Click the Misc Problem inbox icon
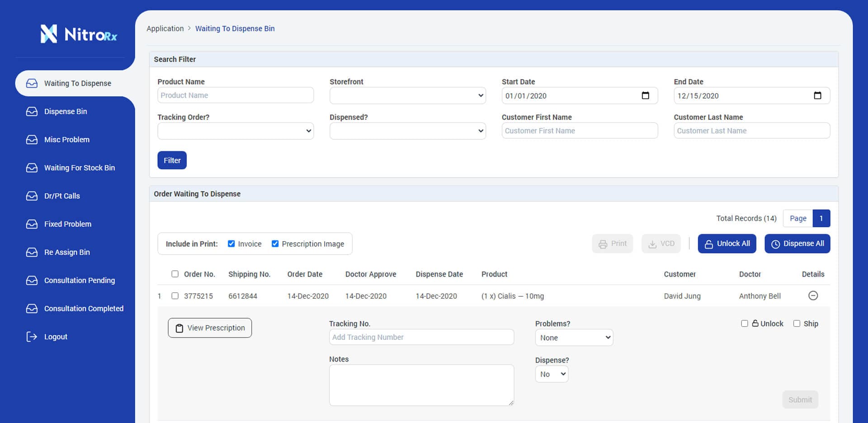Image resolution: width=868 pixels, height=423 pixels. click(x=32, y=140)
